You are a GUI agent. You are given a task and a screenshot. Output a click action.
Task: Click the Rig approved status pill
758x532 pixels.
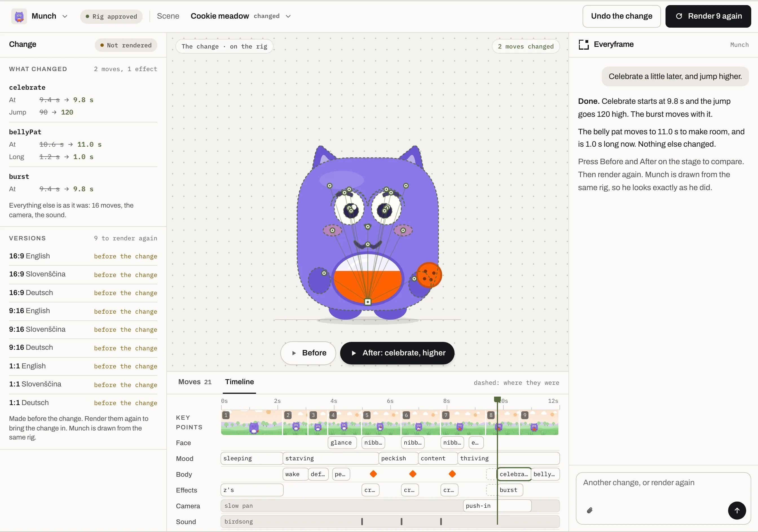tap(111, 17)
